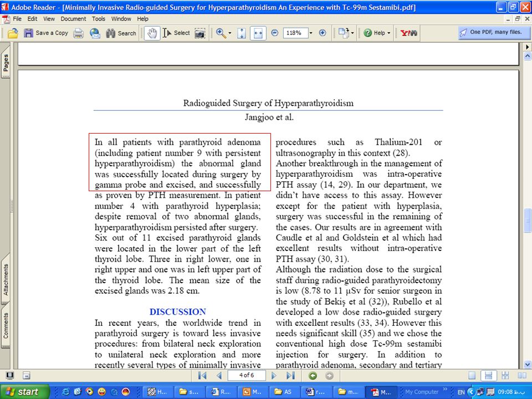Click the DISCUSSION heading in the document
This screenshot has height=399, width=532.
tap(178, 312)
